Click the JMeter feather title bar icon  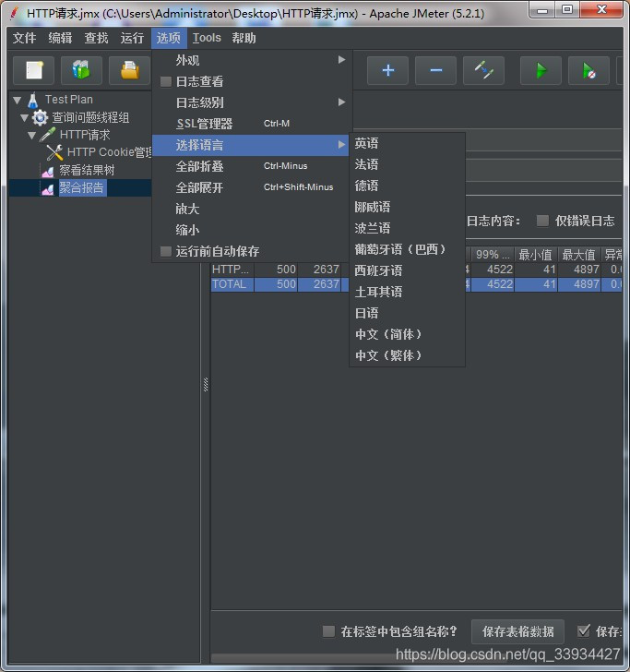coord(15,13)
